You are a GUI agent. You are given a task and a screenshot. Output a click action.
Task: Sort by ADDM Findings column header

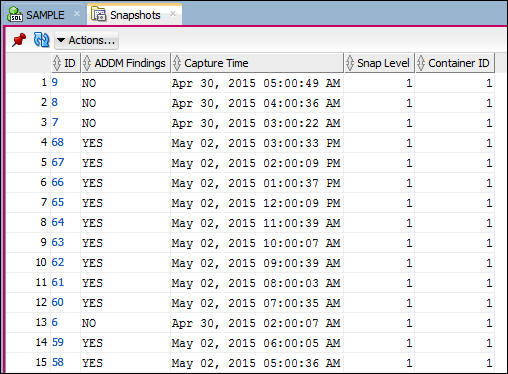126,63
